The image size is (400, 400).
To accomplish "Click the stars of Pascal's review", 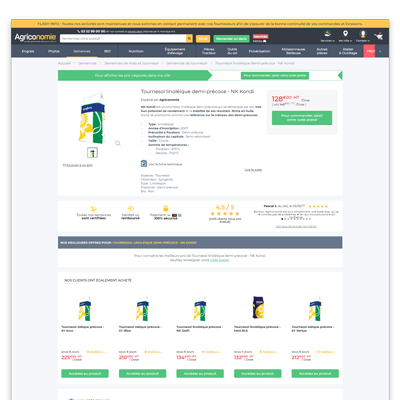I will tap(318, 206).
